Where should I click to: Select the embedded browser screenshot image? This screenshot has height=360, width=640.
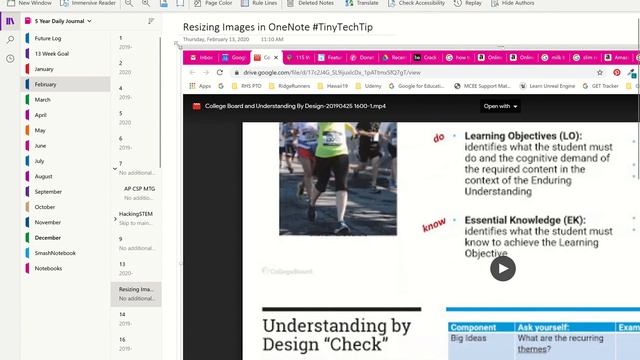tap(411, 204)
